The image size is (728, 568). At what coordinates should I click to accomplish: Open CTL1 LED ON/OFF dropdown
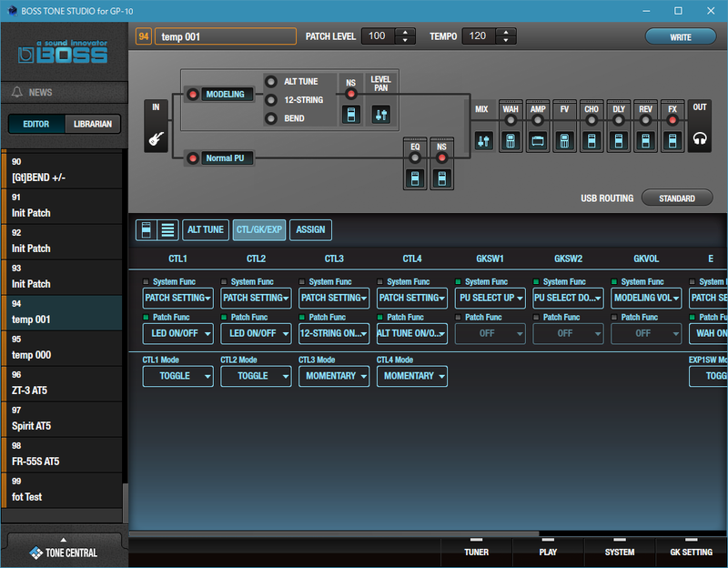(177, 333)
